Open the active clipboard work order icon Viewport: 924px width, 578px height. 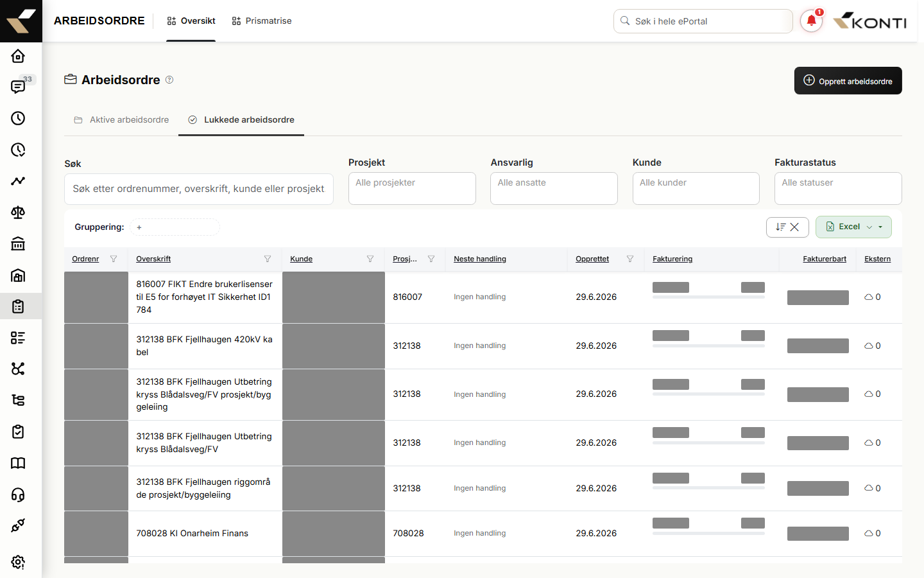click(x=18, y=306)
